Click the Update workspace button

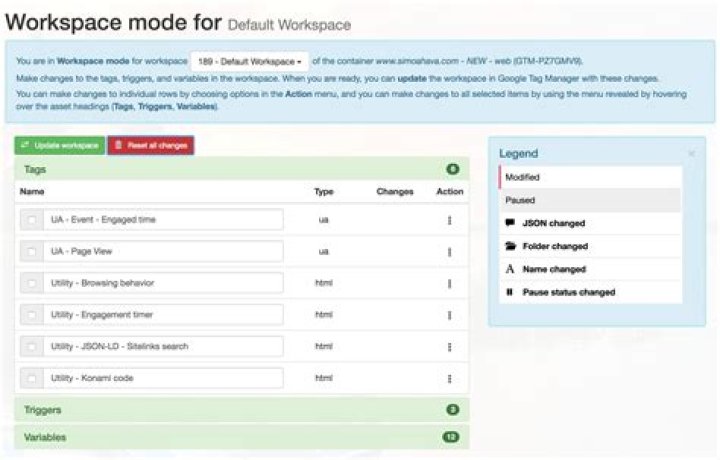[x=60, y=146]
